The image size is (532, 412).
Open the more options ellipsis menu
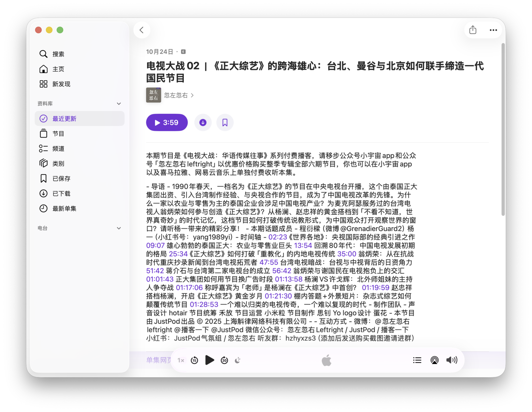pos(493,30)
